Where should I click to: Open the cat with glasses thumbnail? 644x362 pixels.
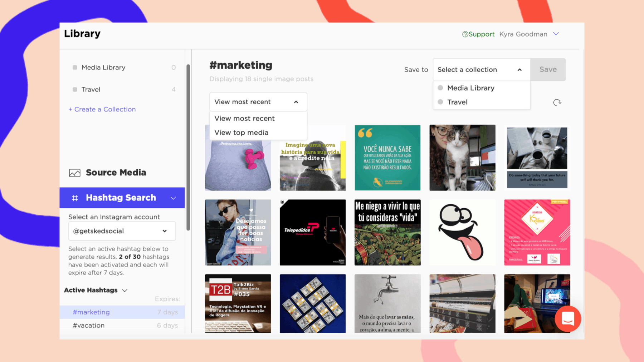(462, 158)
